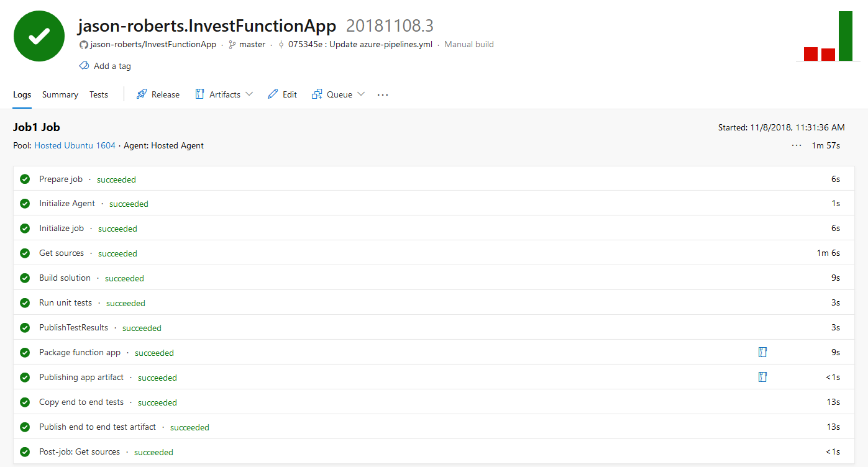Click latest green bar in build history chart
Image resolution: width=868 pixels, height=467 pixels.
pyautogui.click(x=847, y=36)
